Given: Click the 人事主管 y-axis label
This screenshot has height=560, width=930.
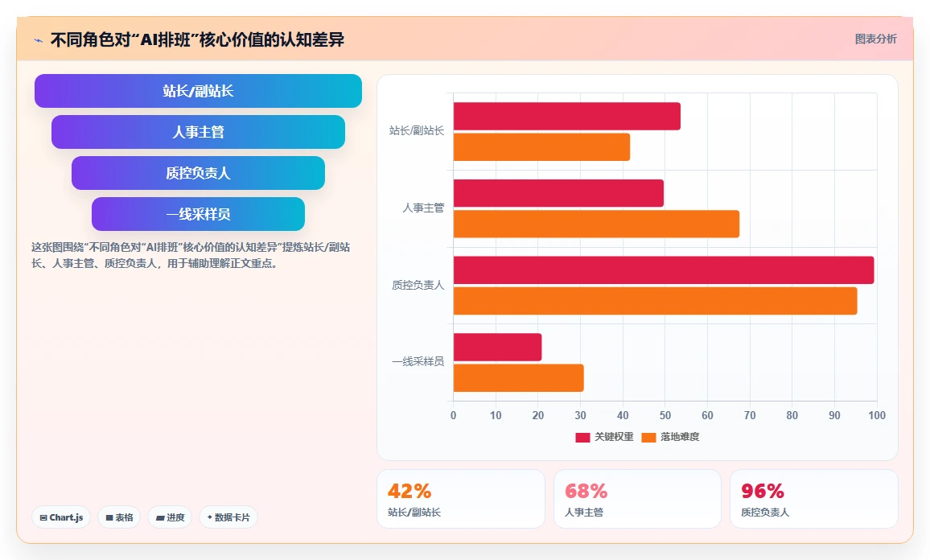Looking at the screenshot, I should click(423, 208).
